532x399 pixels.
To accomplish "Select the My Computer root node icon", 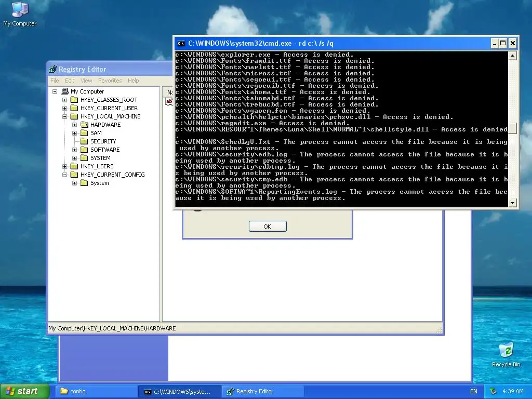I will point(65,91).
